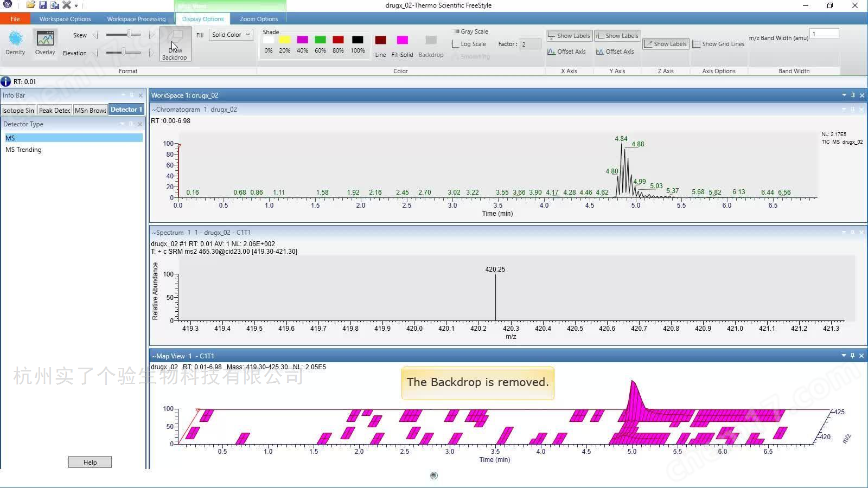Screen dimensions: 868x488
Task: Click the m/z Band Width input field
Action: pos(824,34)
